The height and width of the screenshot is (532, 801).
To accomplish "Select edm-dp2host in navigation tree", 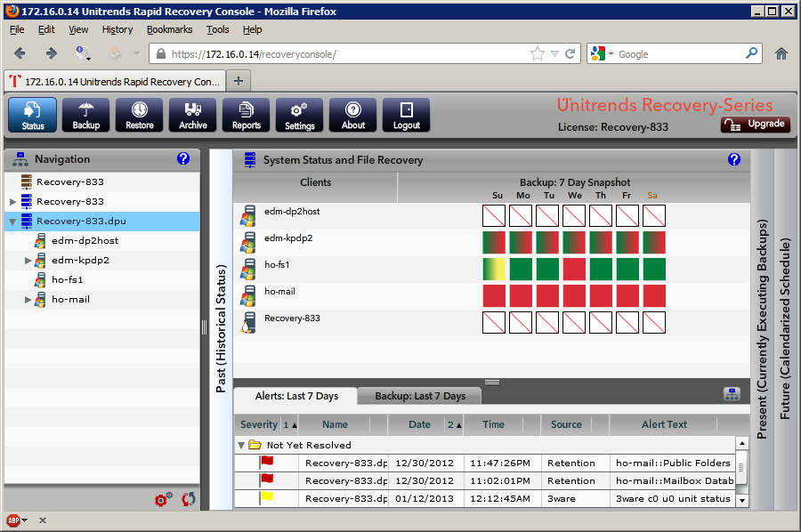I will pyautogui.click(x=85, y=240).
